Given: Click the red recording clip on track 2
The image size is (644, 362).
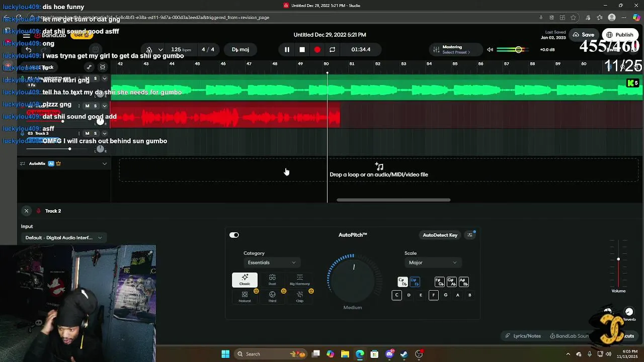Looking at the screenshot, I should (225, 115).
